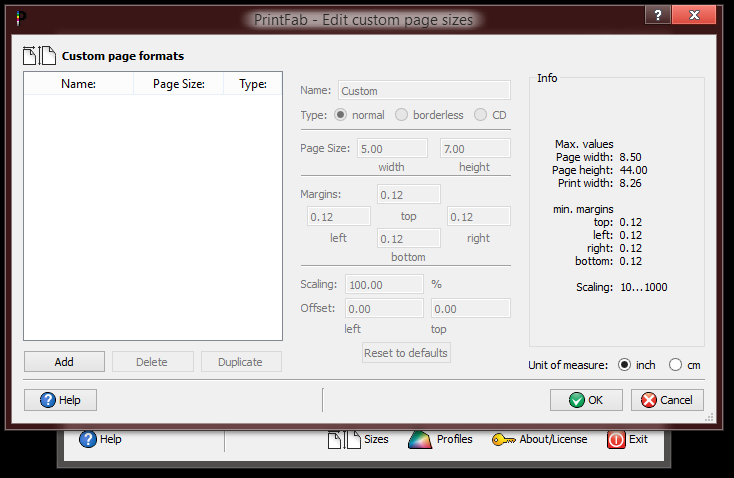Open About/License in the background window
This screenshot has height=478, width=734.
(539, 440)
